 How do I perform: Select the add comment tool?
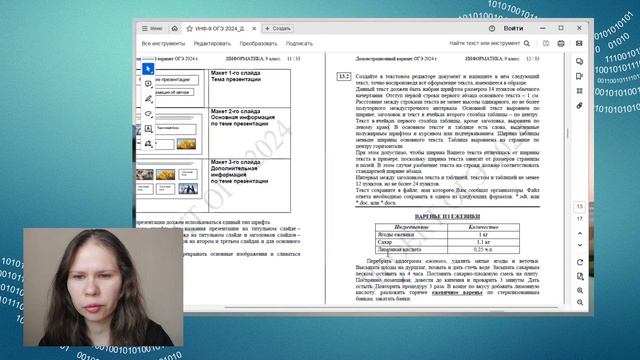(x=148, y=84)
